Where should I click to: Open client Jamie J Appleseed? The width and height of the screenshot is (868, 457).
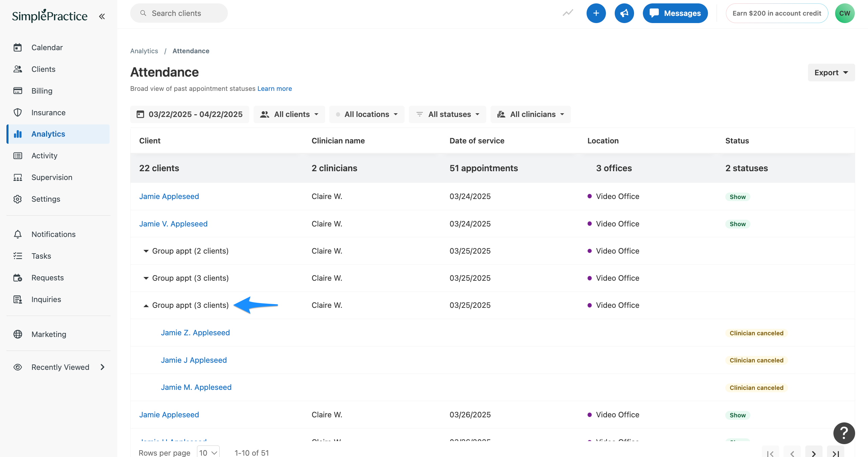click(x=194, y=360)
